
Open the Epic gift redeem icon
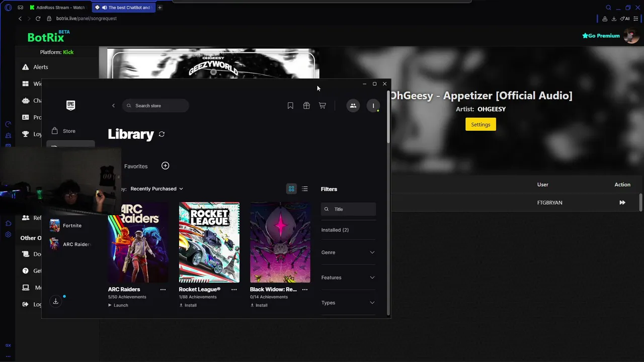point(306,106)
